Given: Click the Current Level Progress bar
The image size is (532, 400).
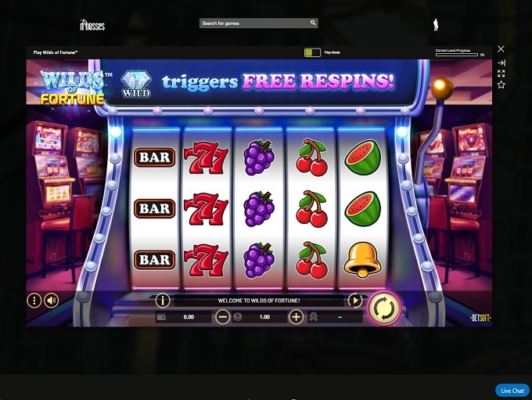Looking at the screenshot, I should coord(457,55).
